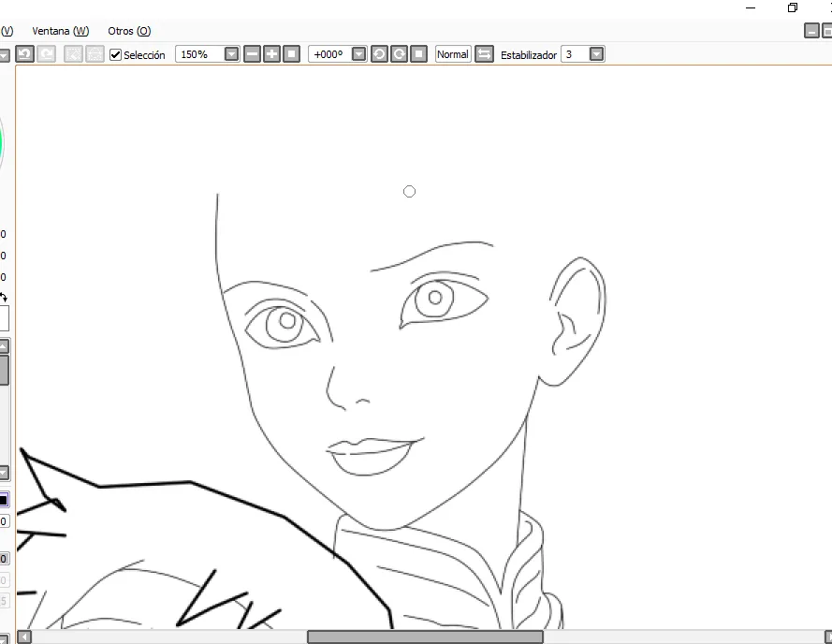Rotate the canvas clockwise
Viewport: 832px width, 644px height.
(x=399, y=54)
